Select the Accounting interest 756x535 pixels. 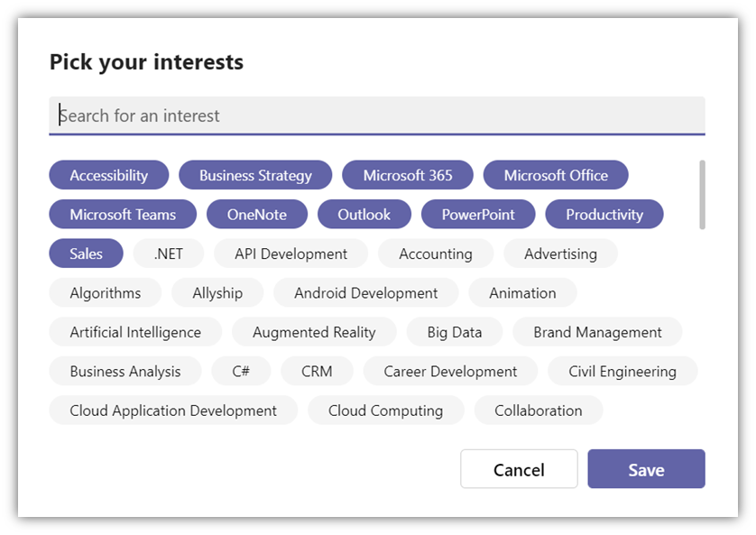(x=436, y=254)
